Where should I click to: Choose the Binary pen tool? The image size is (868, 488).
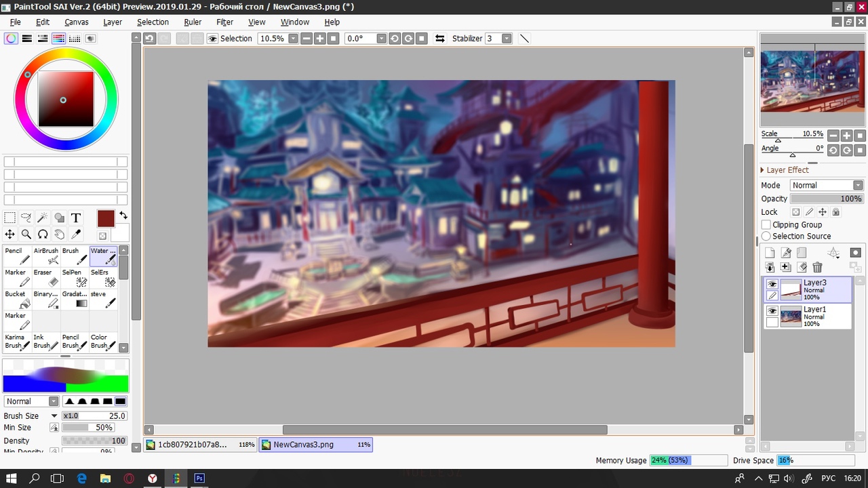tap(46, 300)
